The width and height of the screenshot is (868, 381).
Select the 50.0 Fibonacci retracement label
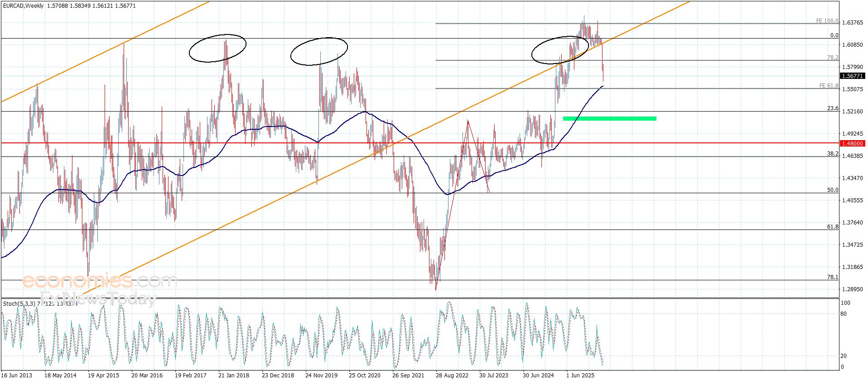click(833, 190)
